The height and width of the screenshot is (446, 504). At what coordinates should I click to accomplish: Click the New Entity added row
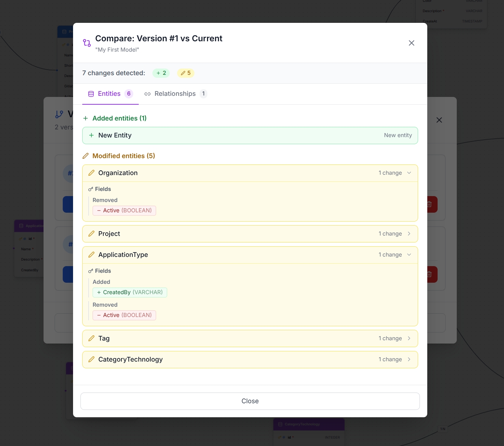tap(250, 135)
